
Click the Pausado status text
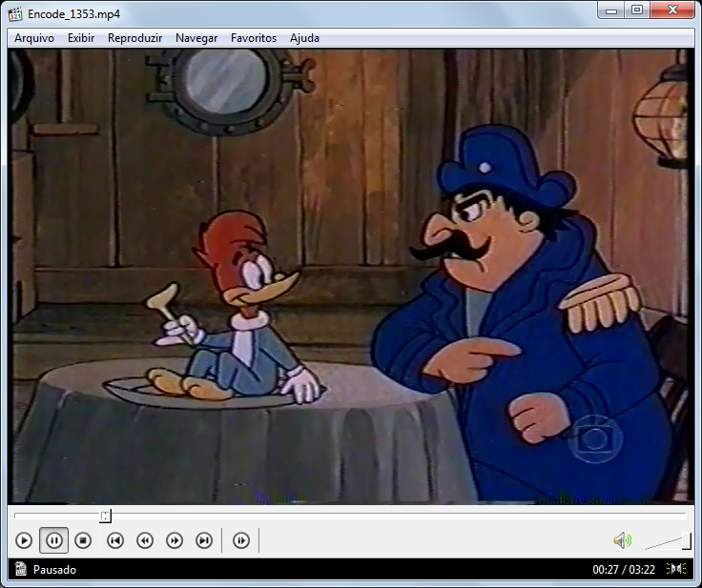pyautogui.click(x=54, y=570)
